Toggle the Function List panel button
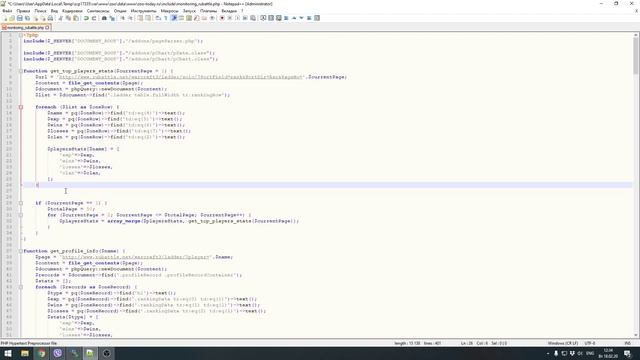The width and height of the screenshot is (640, 360). click(x=196, y=18)
